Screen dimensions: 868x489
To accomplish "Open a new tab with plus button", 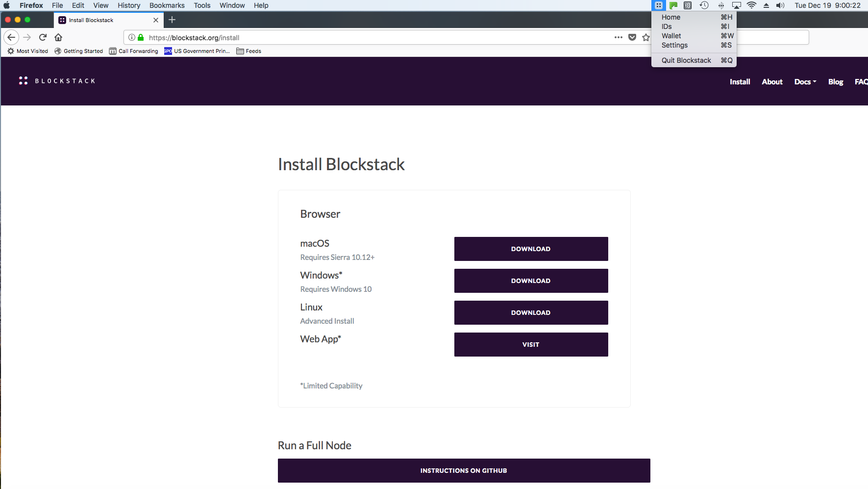I will 172,20.
